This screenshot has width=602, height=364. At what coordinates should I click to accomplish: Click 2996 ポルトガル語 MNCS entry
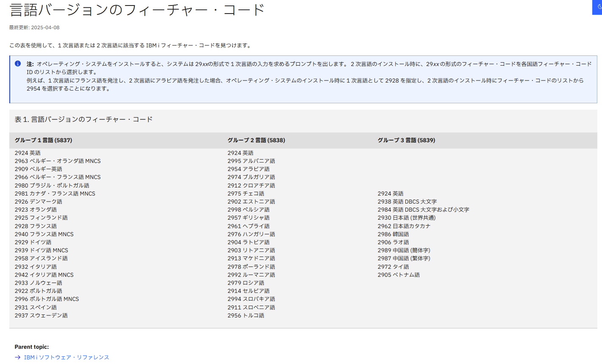coord(47,299)
